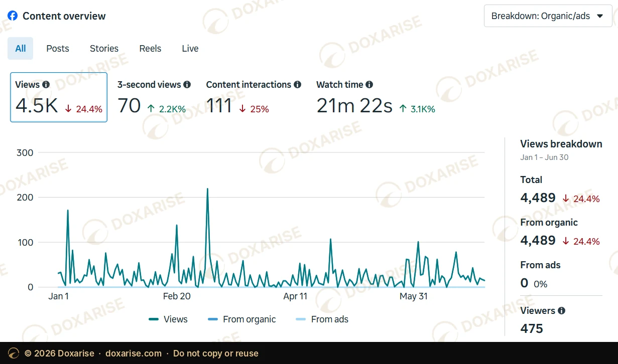Switch to the Live tab

coord(190,48)
